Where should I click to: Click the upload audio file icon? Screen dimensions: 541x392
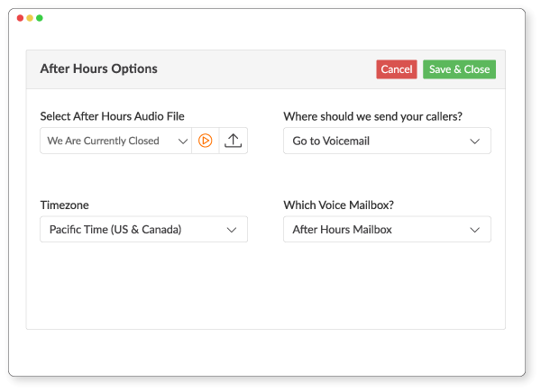234,141
